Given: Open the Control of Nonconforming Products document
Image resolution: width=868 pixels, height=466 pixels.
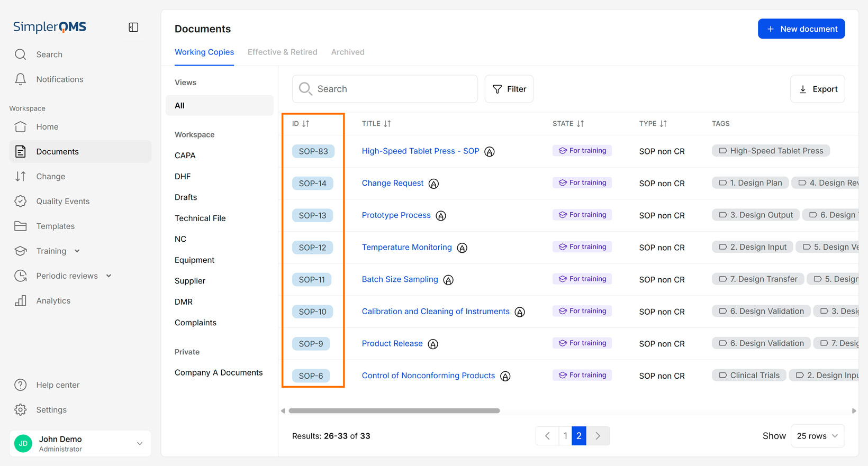Looking at the screenshot, I should (428, 376).
